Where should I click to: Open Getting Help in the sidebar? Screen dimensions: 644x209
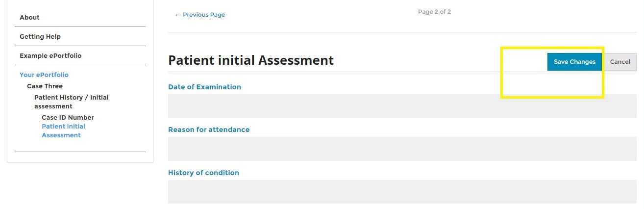click(40, 36)
